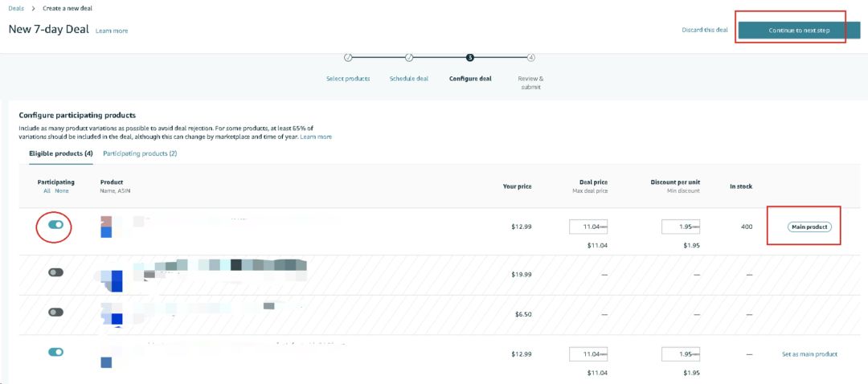The height and width of the screenshot is (384, 868).
Task: Click the Schedule deal step circle
Action: 409,58
